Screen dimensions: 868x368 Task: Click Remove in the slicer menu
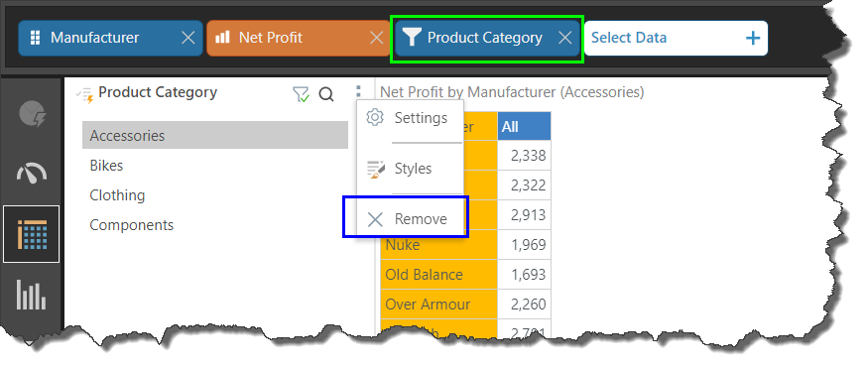(410, 219)
